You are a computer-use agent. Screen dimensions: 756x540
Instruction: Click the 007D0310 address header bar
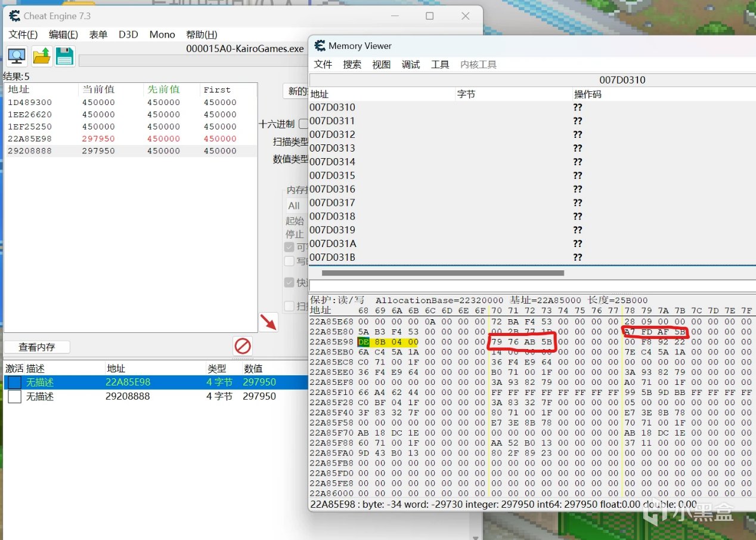click(532, 80)
